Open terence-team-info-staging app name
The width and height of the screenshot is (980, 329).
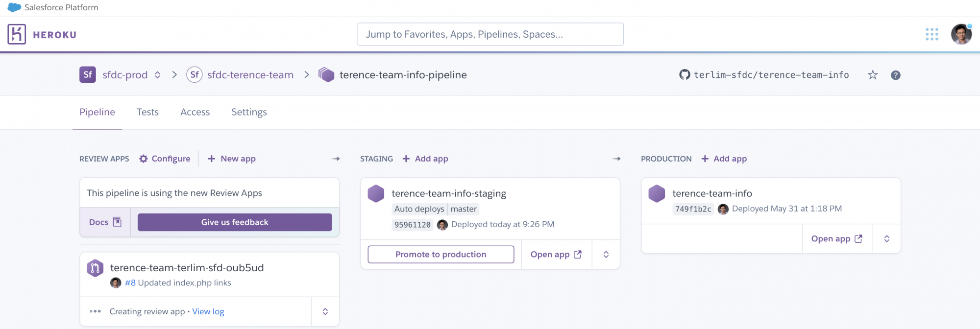[449, 193]
